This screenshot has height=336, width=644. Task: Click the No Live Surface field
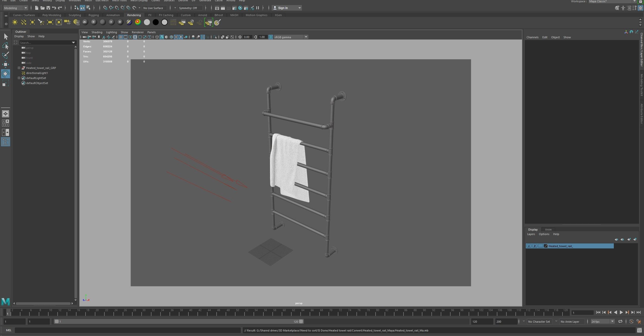click(x=154, y=8)
